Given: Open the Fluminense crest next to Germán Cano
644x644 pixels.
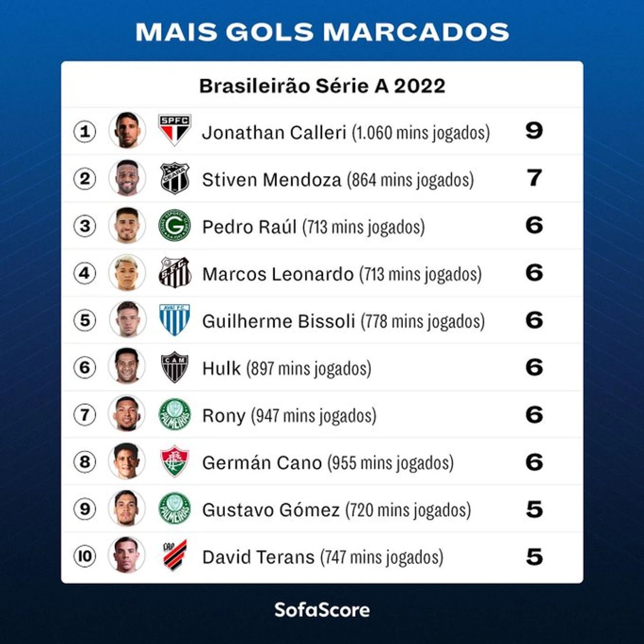Looking at the screenshot, I should (175, 461).
